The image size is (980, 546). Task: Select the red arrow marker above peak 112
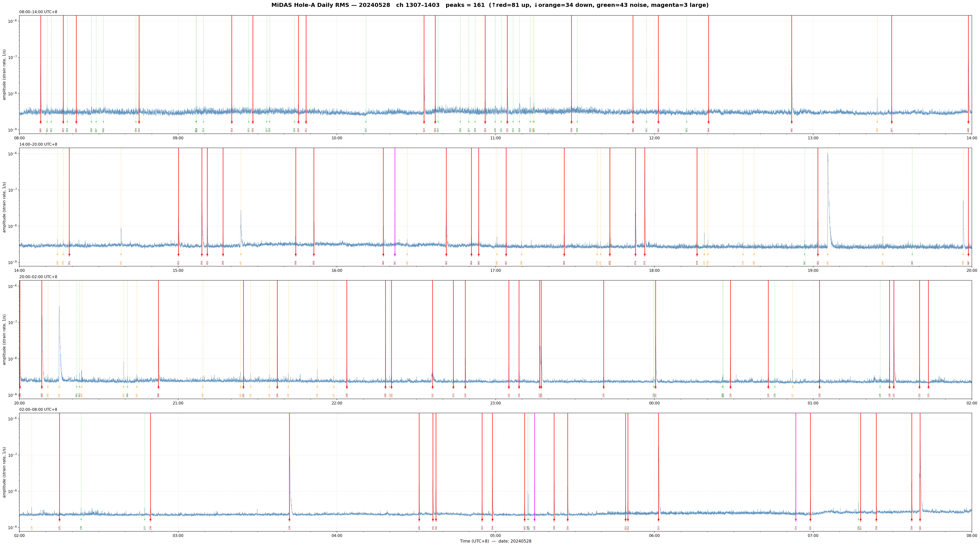[x=433, y=387]
